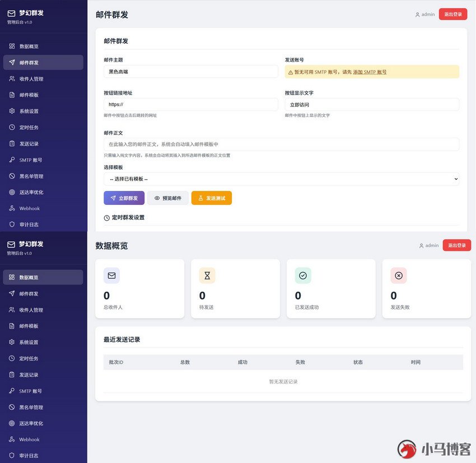The width and height of the screenshot is (476, 463).
Task: Click 发送记录 clipboard icon on 邮件群发 page
Action: pyautogui.click(x=12, y=143)
